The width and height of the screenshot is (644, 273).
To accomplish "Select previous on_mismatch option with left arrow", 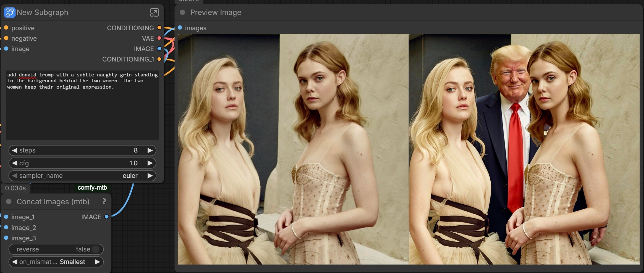I will (x=14, y=262).
